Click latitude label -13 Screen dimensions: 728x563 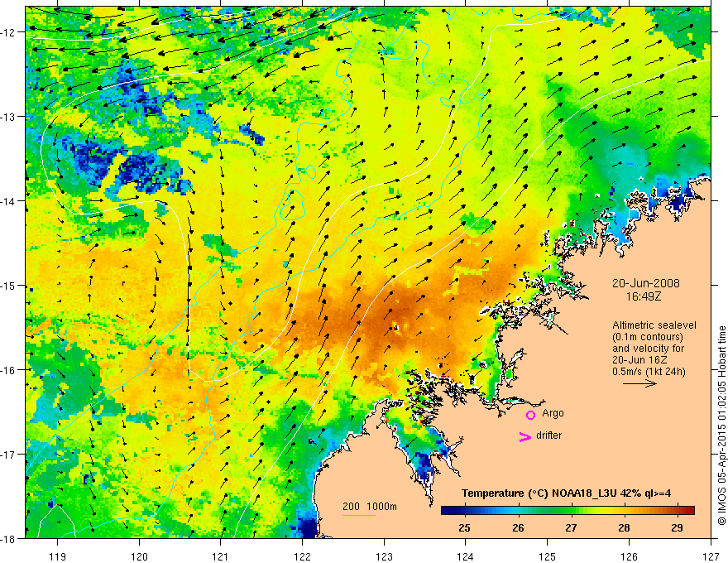tap(9, 117)
